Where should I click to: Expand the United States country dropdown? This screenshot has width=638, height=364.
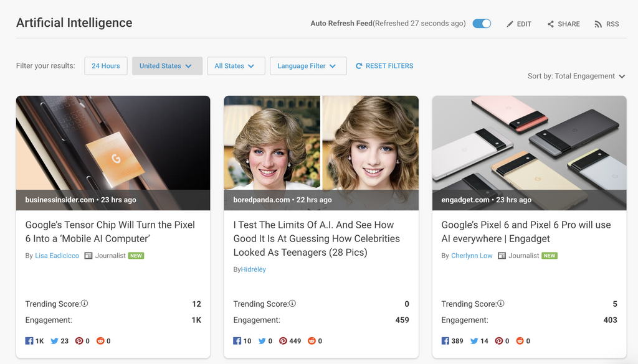167,66
